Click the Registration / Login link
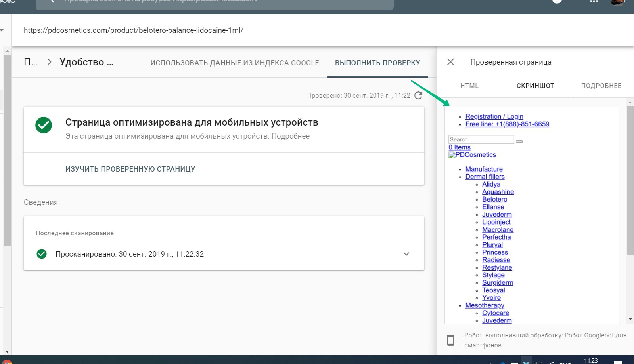Screen dimensions: 634x364 click(x=494, y=116)
